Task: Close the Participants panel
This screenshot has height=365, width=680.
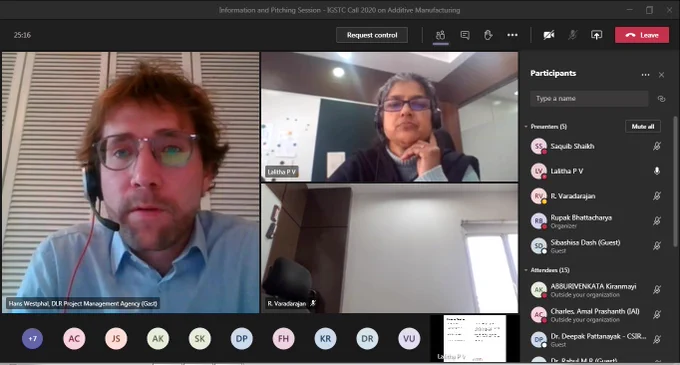Action: point(661,75)
